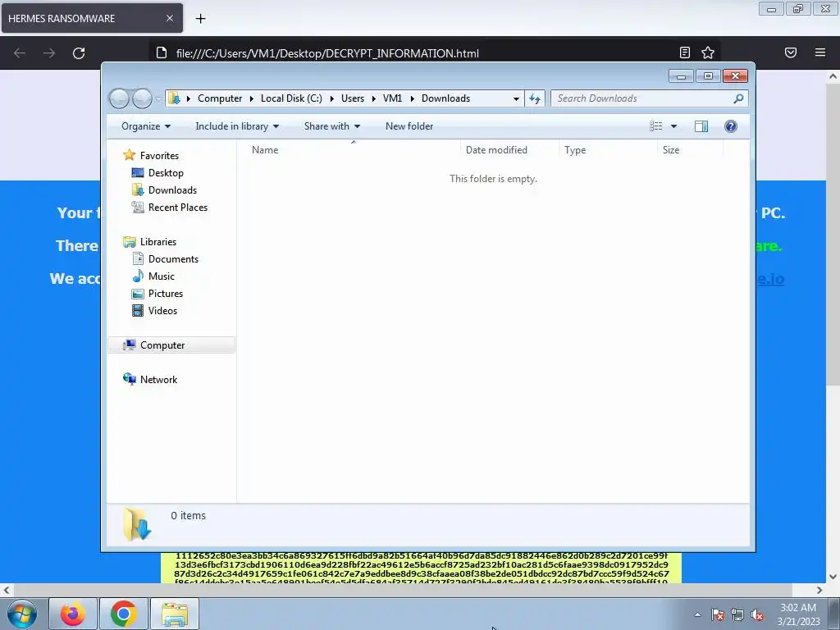The image size is (840, 630).
Task: Select VM1 in address breadcrumb
Action: pos(392,98)
